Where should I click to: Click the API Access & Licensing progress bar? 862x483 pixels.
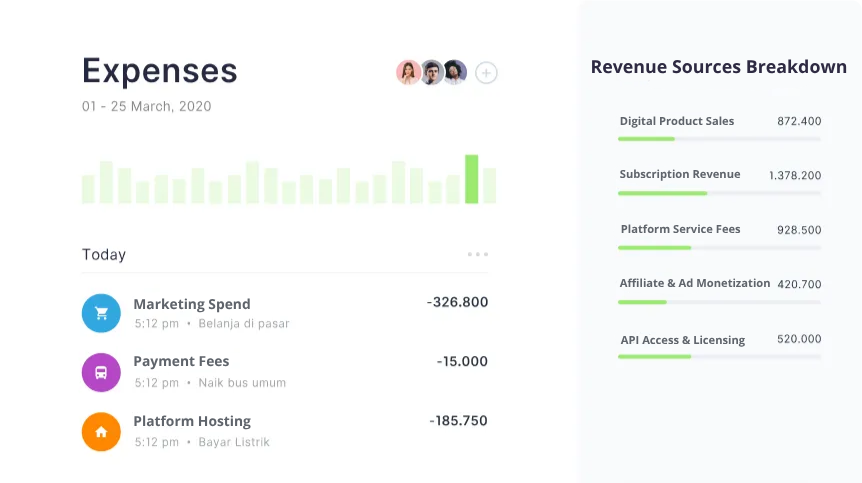pyautogui.click(x=719, y=357)
